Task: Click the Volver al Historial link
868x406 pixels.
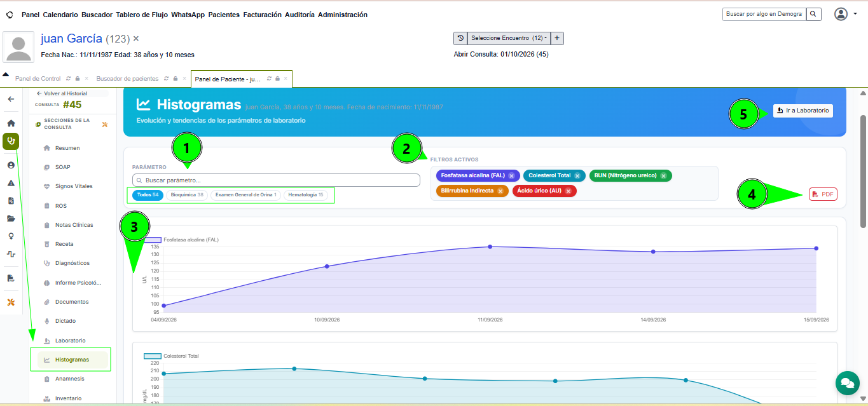Action: [x=62, y=93]
